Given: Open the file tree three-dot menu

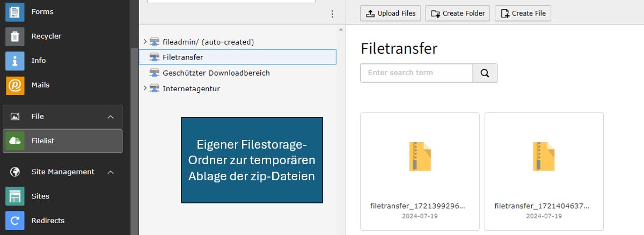Looking at the screenshot, I should point(332,14).
